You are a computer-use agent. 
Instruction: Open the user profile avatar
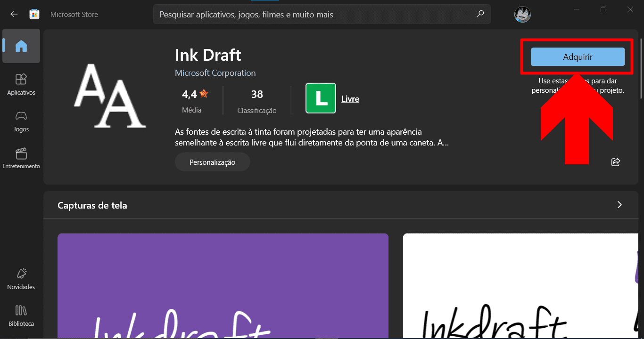click(x=522, y=15)
